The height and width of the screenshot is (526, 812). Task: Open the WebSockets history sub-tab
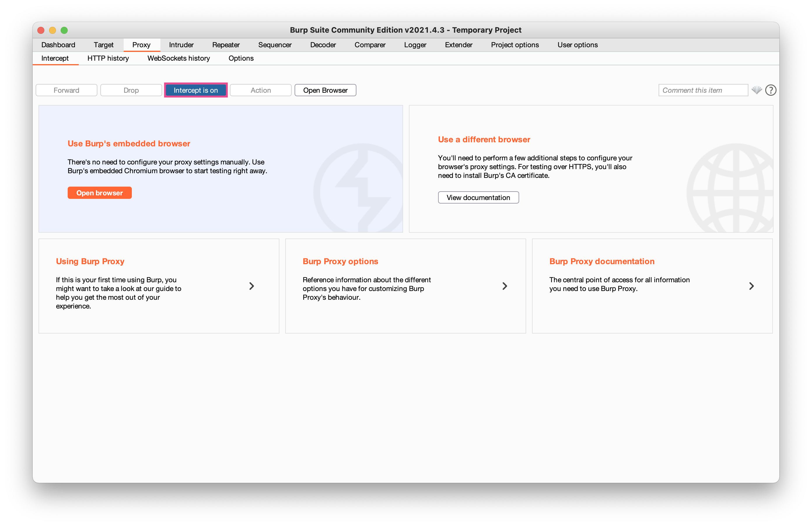pyautogui.click(x=178, y=58)
